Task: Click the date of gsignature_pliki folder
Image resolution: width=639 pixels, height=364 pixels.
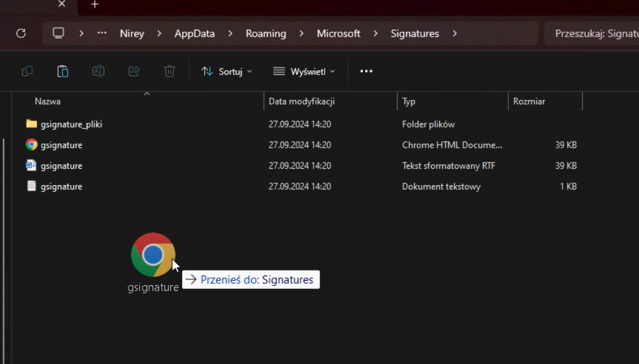Action: pos(300,124)
